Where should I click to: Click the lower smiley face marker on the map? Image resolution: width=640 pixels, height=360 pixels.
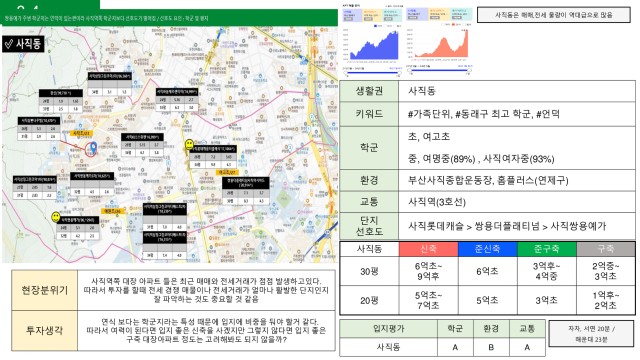(56, 217)
